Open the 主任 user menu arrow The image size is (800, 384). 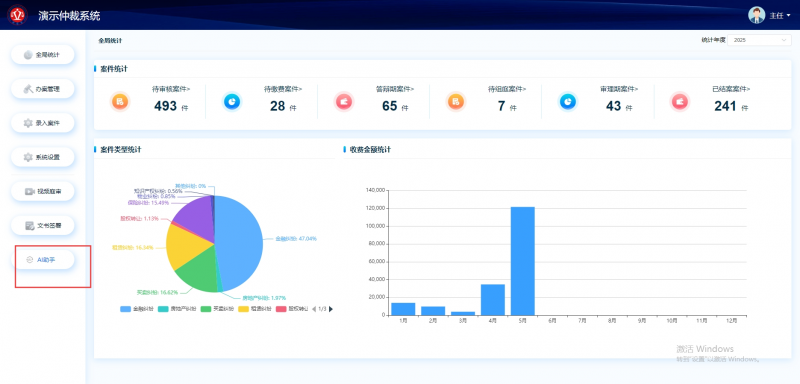(x=789, y=15)
